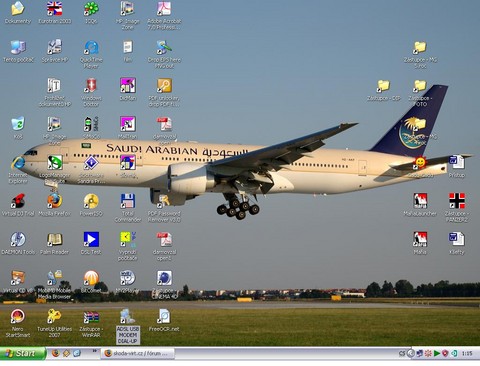
Task: Open the Kšefty document icon
Action: 457,239
